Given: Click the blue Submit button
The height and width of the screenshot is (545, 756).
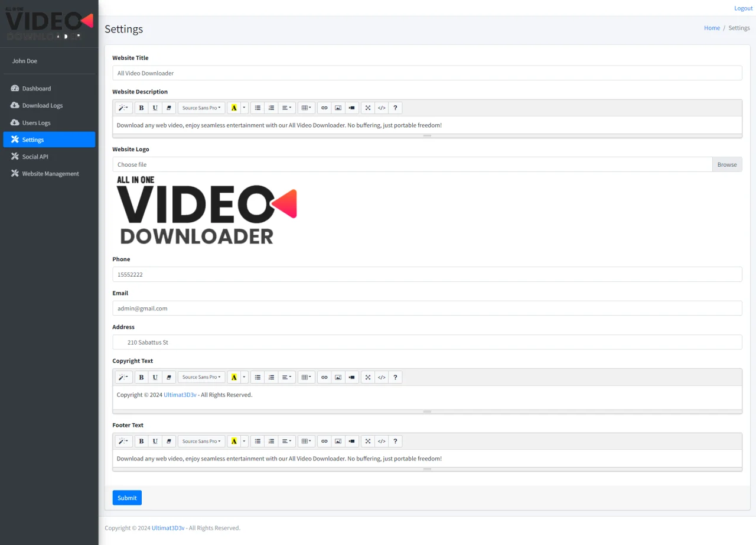Looking at the screenshot, I should click(x=127, y=498).
